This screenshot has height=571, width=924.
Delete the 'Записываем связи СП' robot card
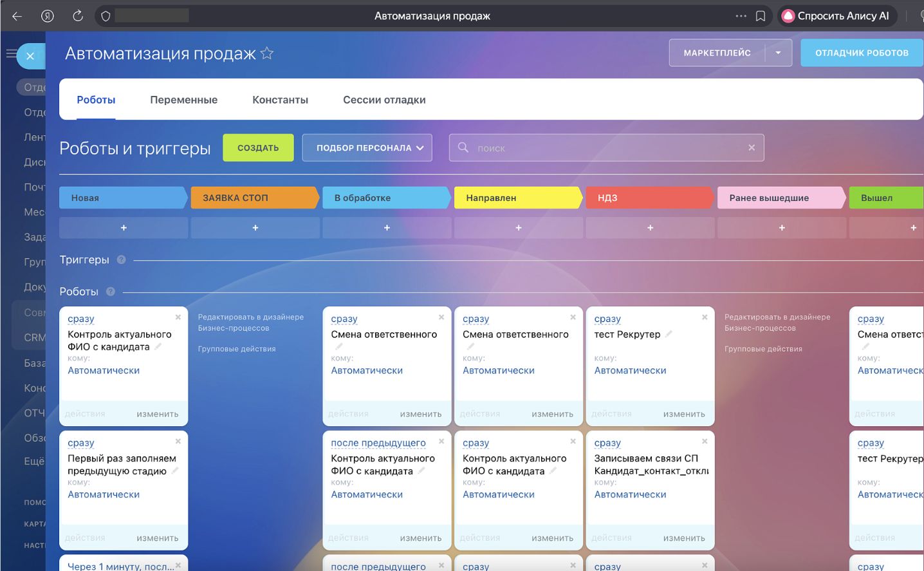(705, 441)
